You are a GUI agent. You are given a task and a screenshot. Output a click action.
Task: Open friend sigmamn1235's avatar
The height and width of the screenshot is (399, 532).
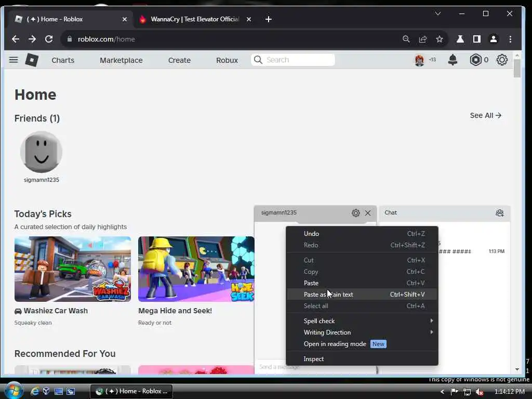(x=42, y=152)
